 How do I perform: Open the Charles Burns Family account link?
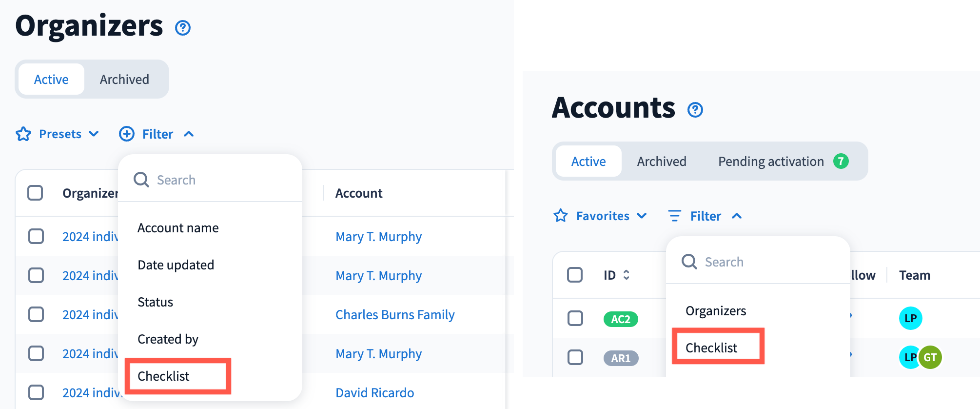[395, 315]
